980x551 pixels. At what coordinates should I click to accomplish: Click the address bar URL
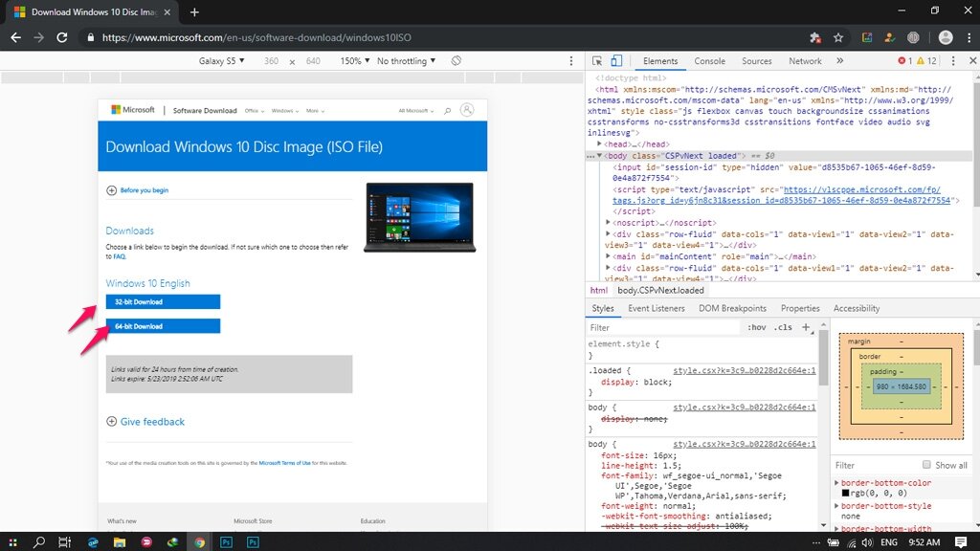pyautogui.click(x=256, y=37)
